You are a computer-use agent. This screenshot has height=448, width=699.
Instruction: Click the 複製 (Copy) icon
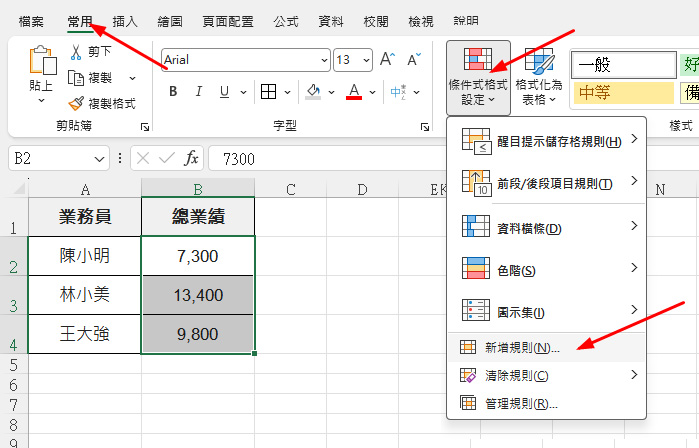click(76, 78)
